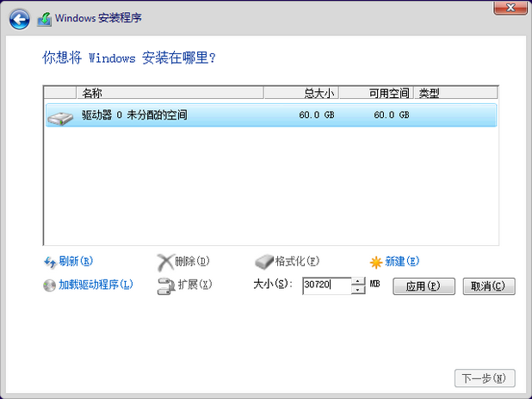Click the X delete icon beside 删除
Image resolution: width=532 pixels, height=399 pixels.
[x=165, y=262]
